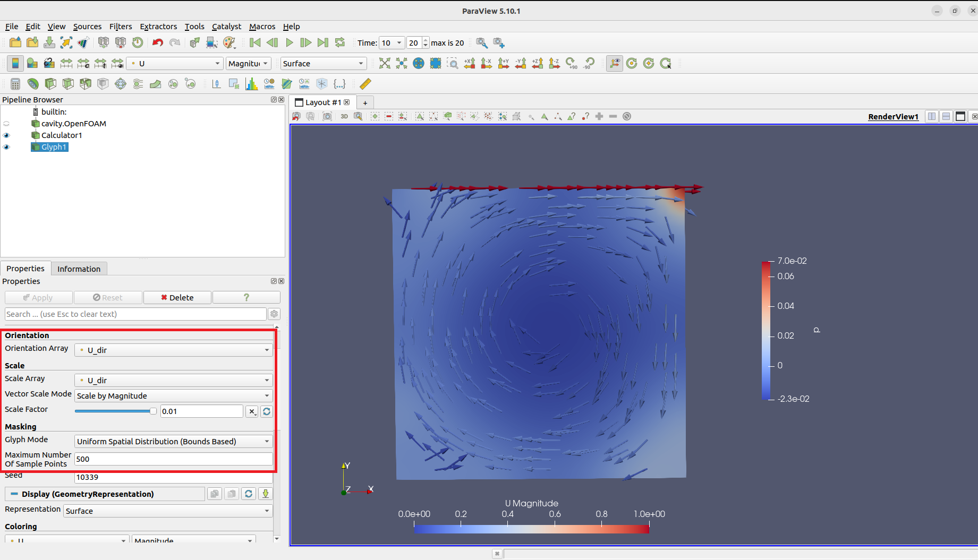The image size is (978, 560).
Task: Click the Maximum Number Of Sample Points field
Action: (173, 459)
